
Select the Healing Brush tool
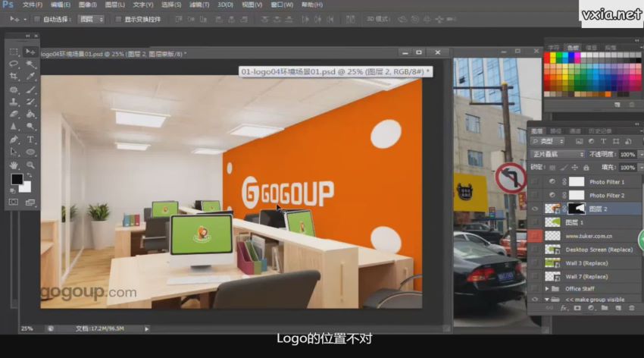tap(14, 89)
